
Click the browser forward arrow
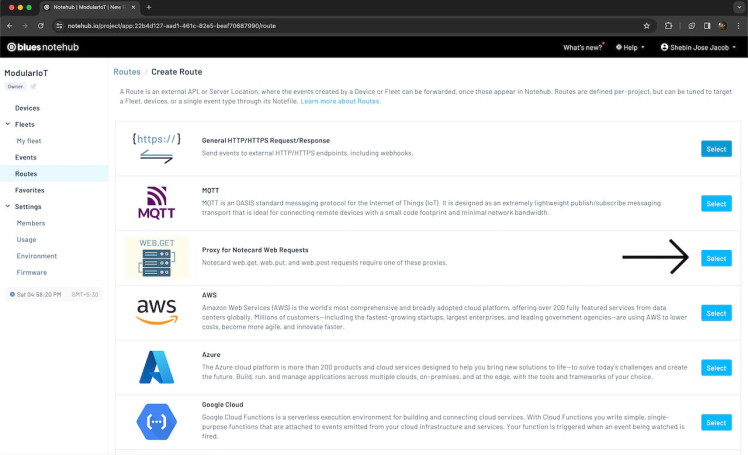pos(25,26)
